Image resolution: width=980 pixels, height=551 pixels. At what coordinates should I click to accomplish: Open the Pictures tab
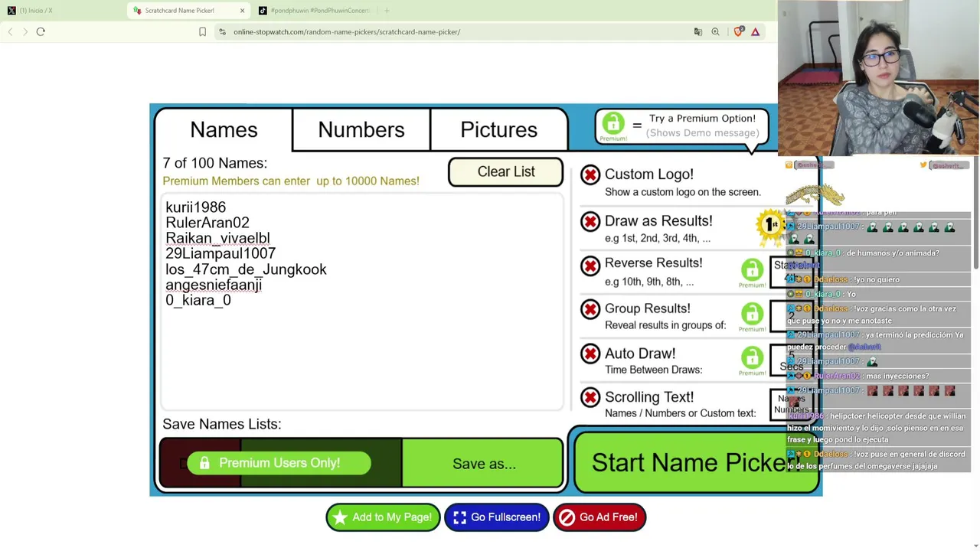coord(499,130)
